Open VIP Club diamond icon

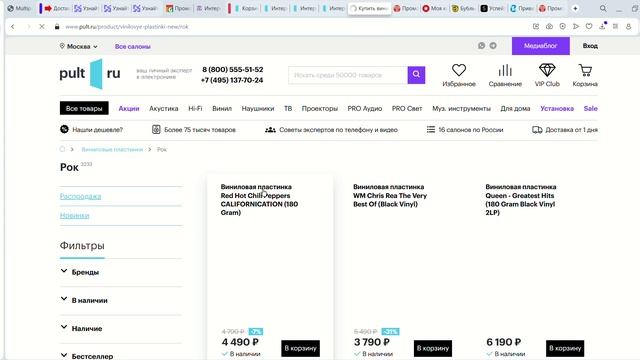click(547, 70)
